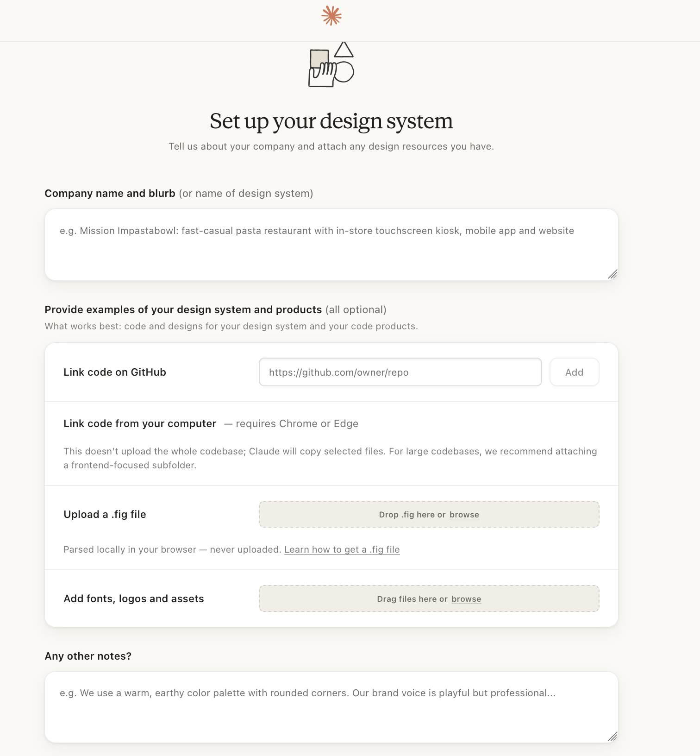The height and width of the screenshot is (756, 700).
Task: Click the Provide examples section heading
Action: pyautogui.click(x=183, y=309)
